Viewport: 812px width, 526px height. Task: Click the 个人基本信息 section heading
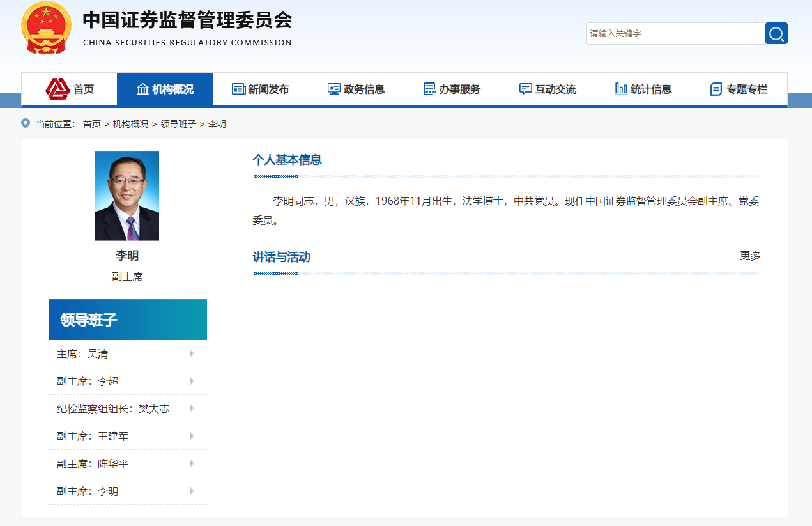click(x=287, y=160)
